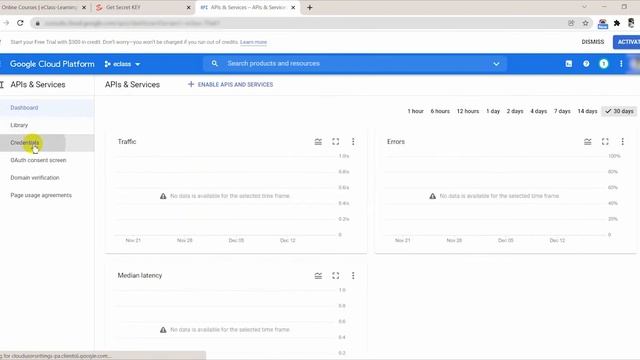
Task: Open OAuth consent screen page
Action: 38,160
